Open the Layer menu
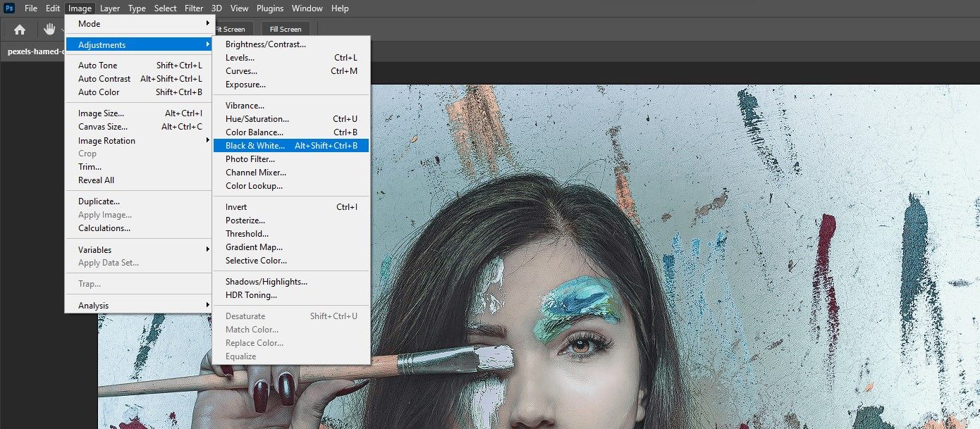The image size is (980, 429). [109, 8]
